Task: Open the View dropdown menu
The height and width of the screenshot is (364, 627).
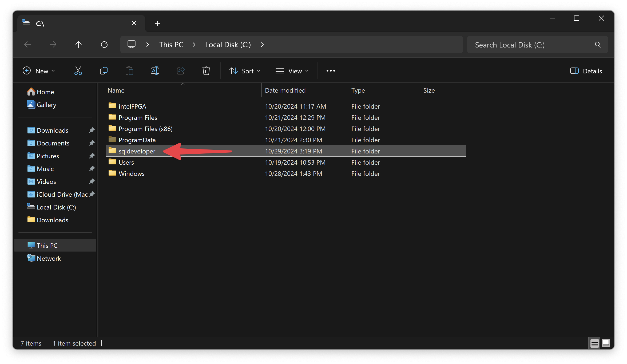Action: [x=292, y=71]
